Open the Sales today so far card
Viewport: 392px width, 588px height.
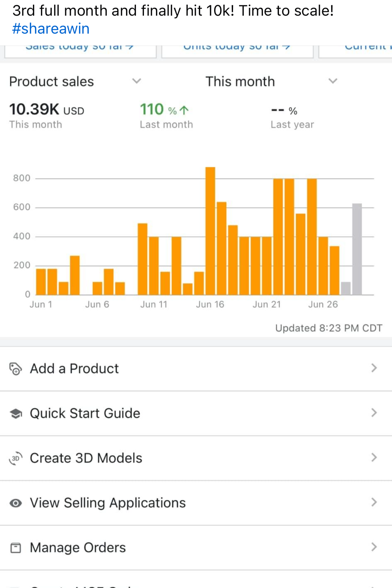point(80,49)
